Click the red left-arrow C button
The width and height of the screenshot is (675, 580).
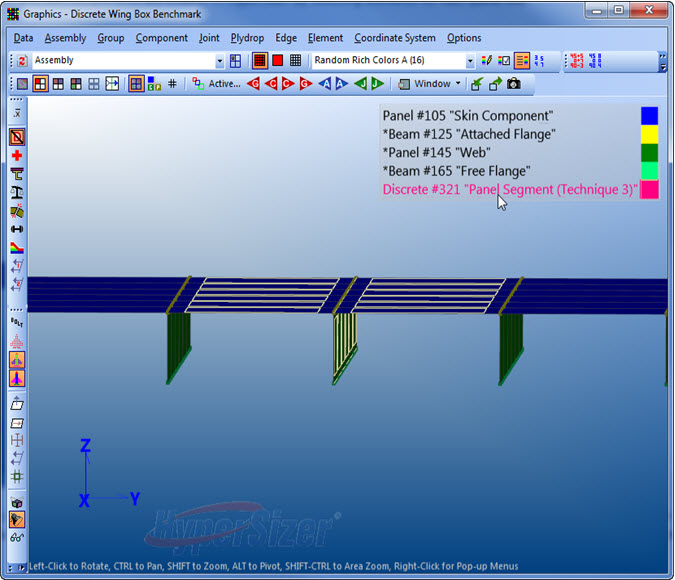(x=271, y=84)
